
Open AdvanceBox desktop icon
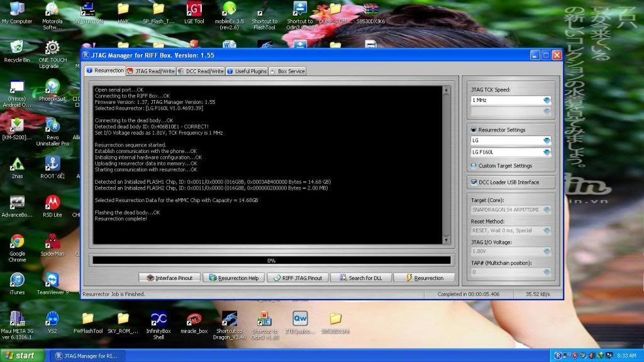pyautogui.click(x=17, y=206)
